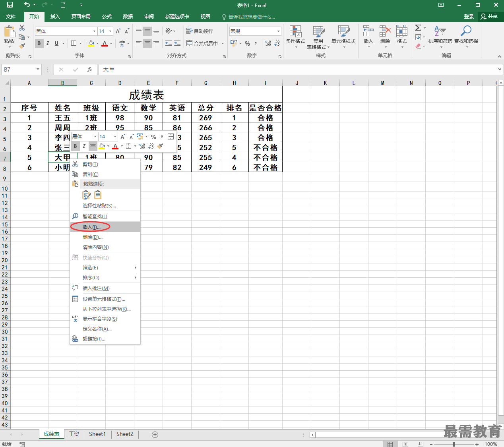The width and height of the screenshot is (504, 447).
Task: Click 登录 to sign in
Action: point(469,17)
